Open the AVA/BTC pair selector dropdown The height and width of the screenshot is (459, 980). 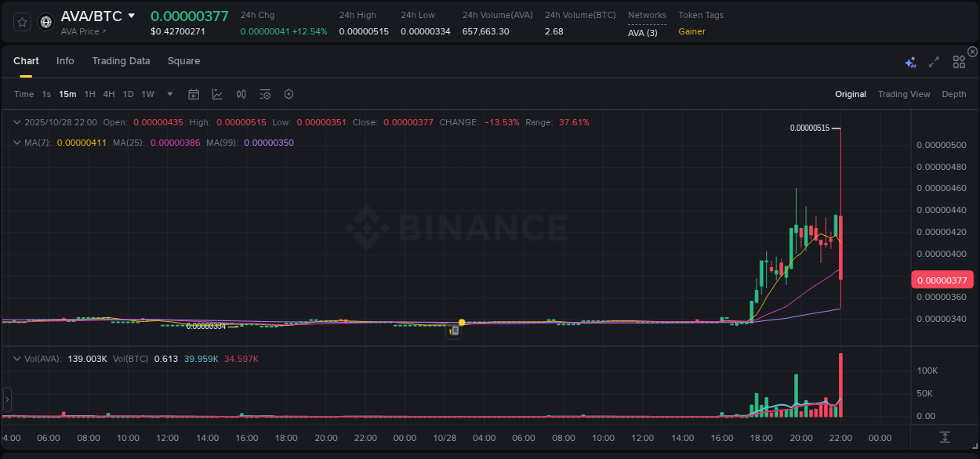click(x=130, y=15)
